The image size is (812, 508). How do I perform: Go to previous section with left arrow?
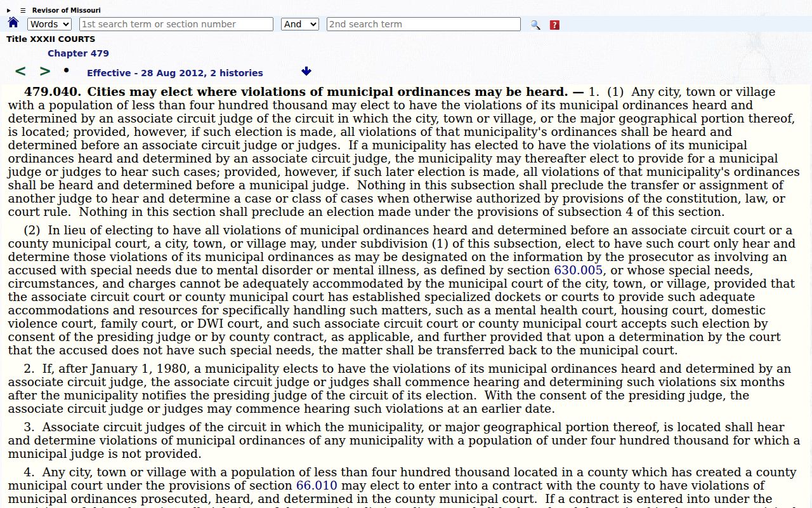click(20, 71)
